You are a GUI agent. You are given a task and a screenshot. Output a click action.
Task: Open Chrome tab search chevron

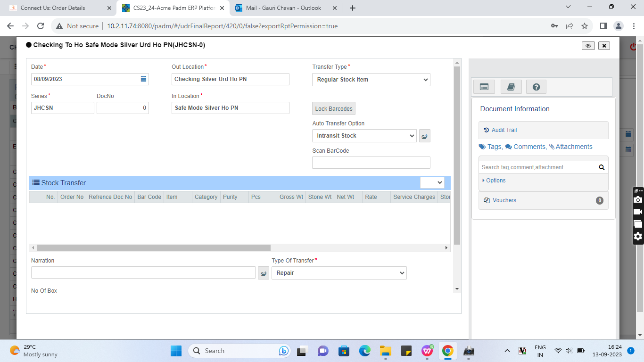click(x=568, y=7)
